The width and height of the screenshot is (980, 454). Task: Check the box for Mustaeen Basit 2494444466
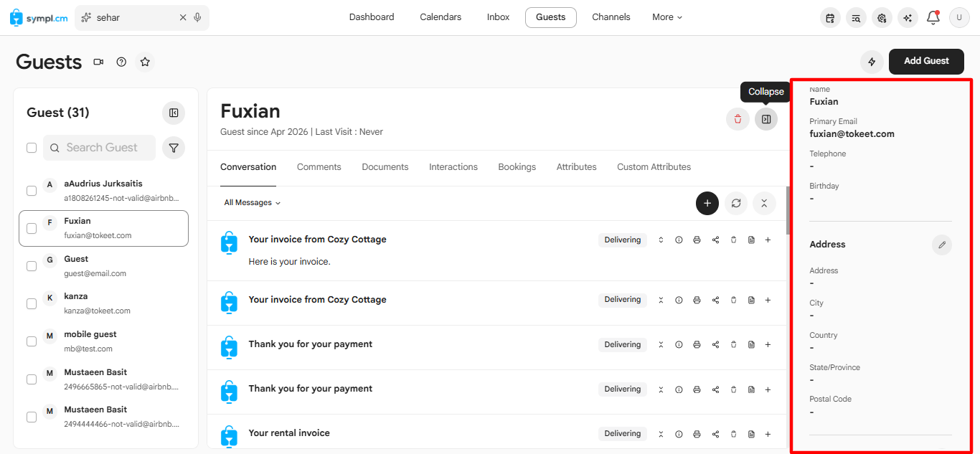click(32, 417)
